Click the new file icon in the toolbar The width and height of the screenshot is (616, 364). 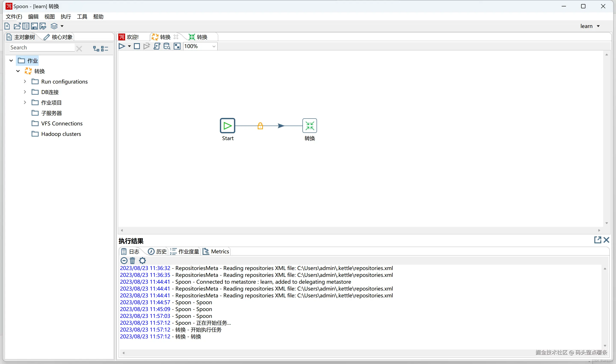pos(7,26)
